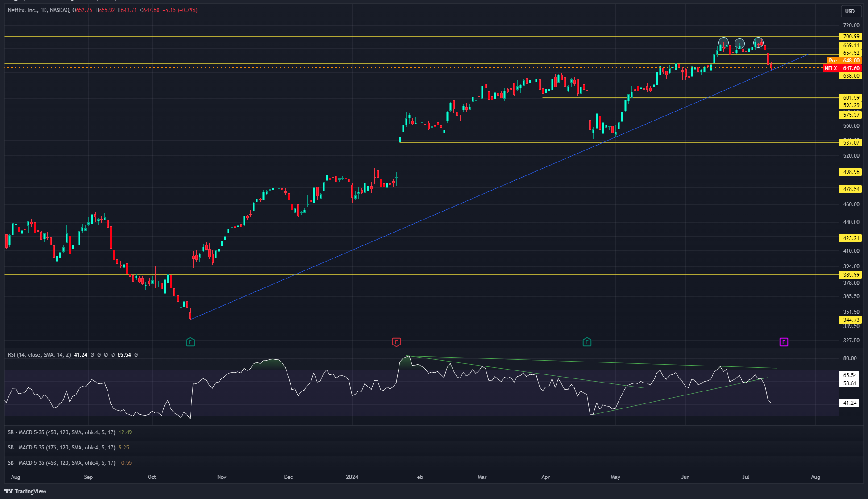The image size is (868, 499).
Task: Select the 423.21 price label
Action: tap(851, 238)
